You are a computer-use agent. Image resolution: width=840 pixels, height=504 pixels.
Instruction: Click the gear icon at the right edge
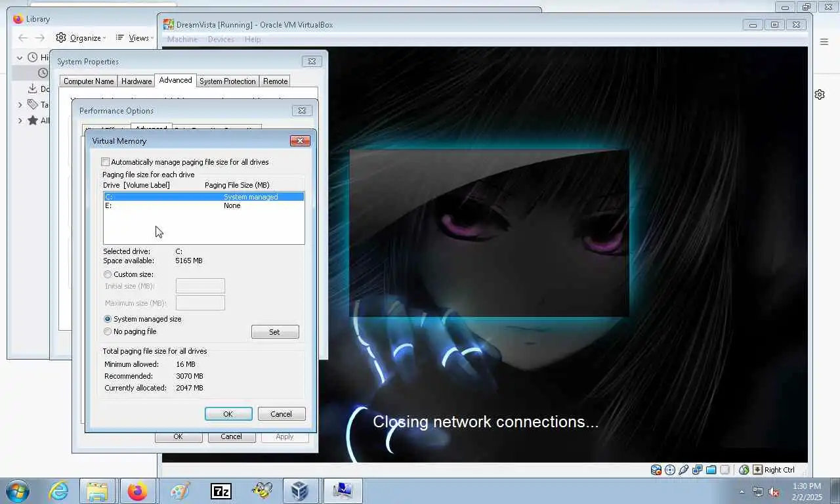[x=820, y=94]
